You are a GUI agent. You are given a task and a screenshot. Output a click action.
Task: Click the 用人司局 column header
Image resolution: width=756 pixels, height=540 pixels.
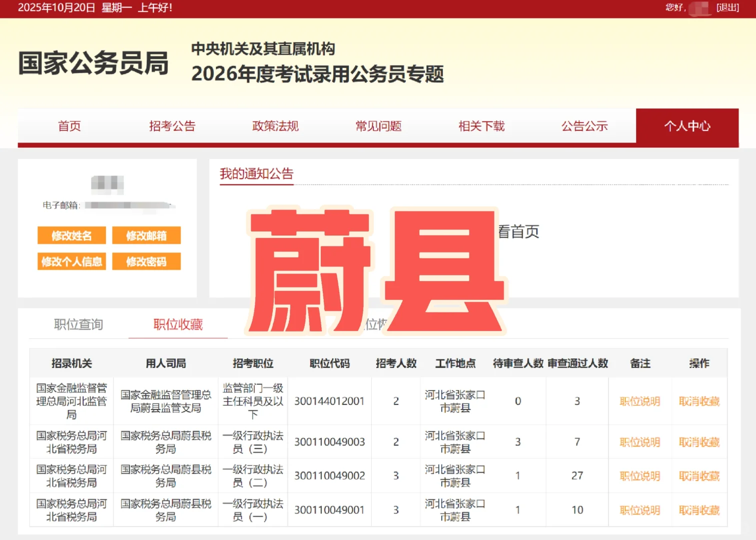pyautogui.click(x=166, y=363)
